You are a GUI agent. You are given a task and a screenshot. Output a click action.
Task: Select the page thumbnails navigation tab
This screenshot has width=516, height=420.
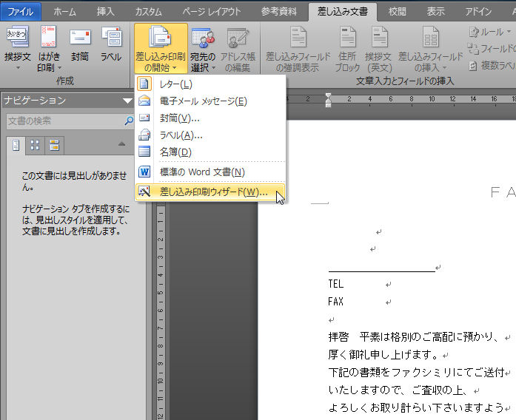click(x=35, y=145)
